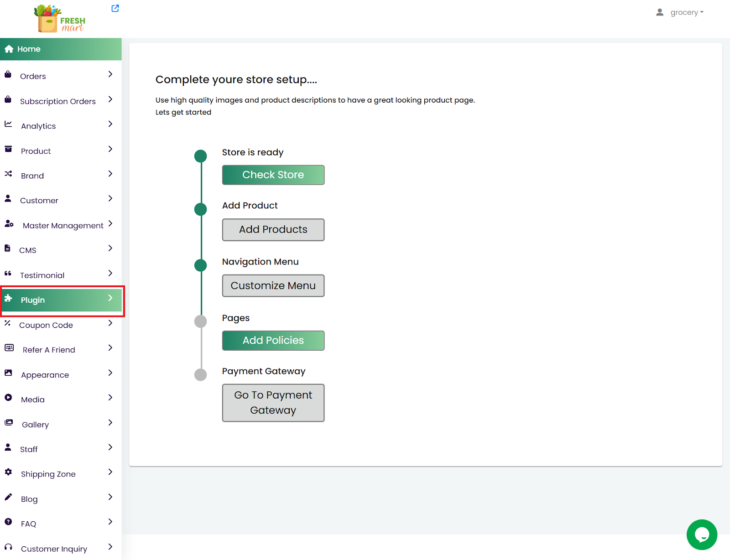This screenshot has height=560, width=730.
Task: Click the Testimonial quote icon
Action: [8, 273]
